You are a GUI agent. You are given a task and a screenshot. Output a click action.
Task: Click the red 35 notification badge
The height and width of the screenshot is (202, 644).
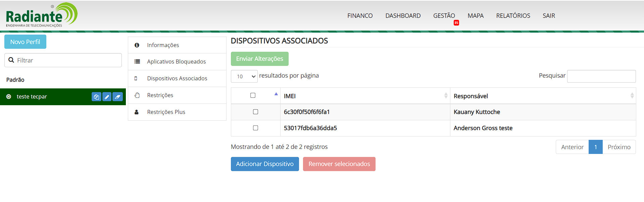pyautogui.click(x=456, y=23)
